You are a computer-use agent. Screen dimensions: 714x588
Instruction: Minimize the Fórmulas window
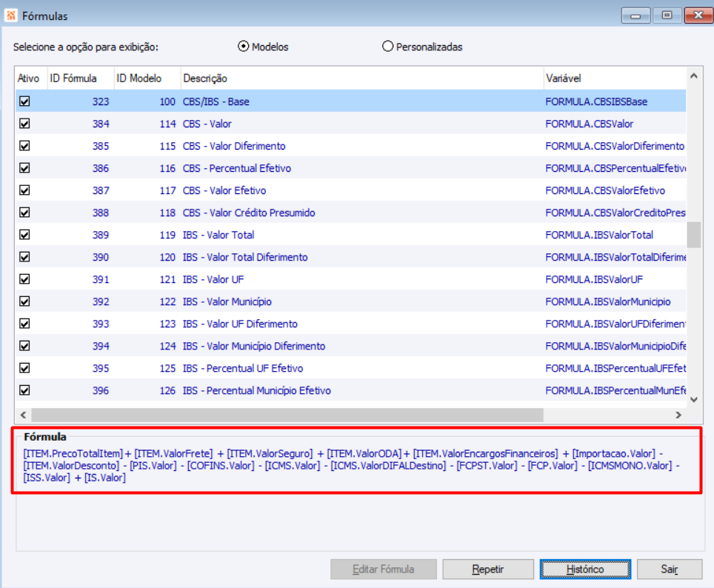635,16
